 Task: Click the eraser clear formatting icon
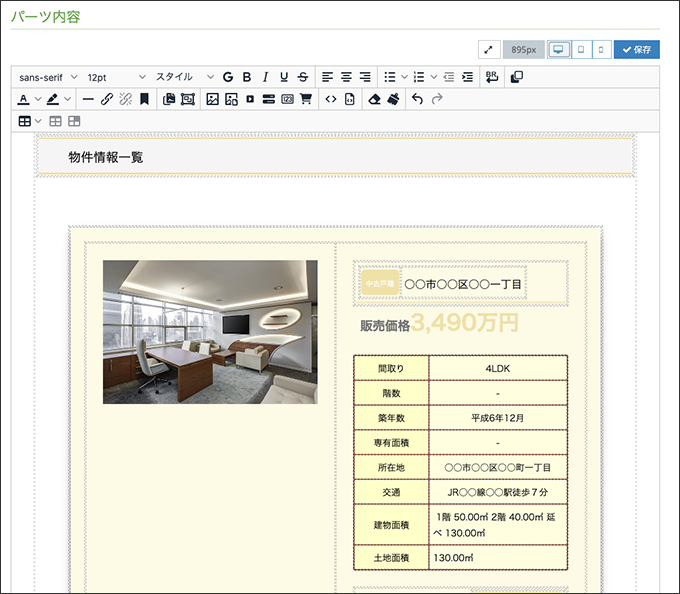coord(374,99)
